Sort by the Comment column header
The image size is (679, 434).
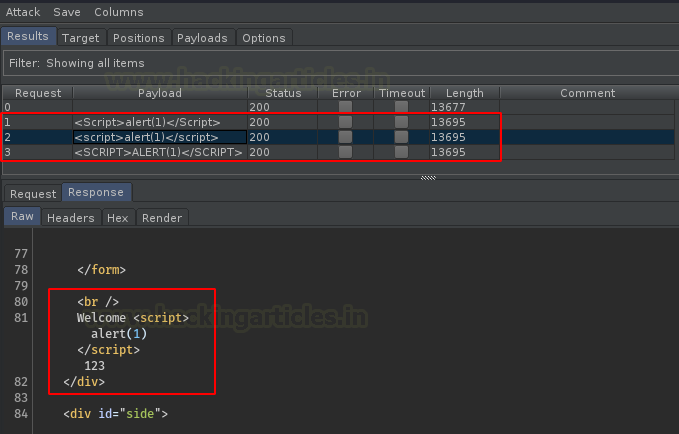coord(587,93)
